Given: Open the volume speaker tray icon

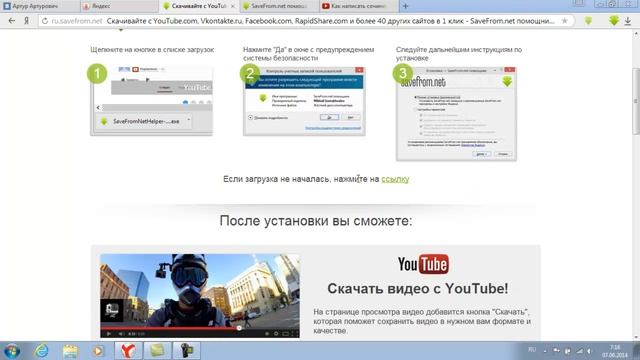Looking at the screenshot, I should click(x=590, y=351).
